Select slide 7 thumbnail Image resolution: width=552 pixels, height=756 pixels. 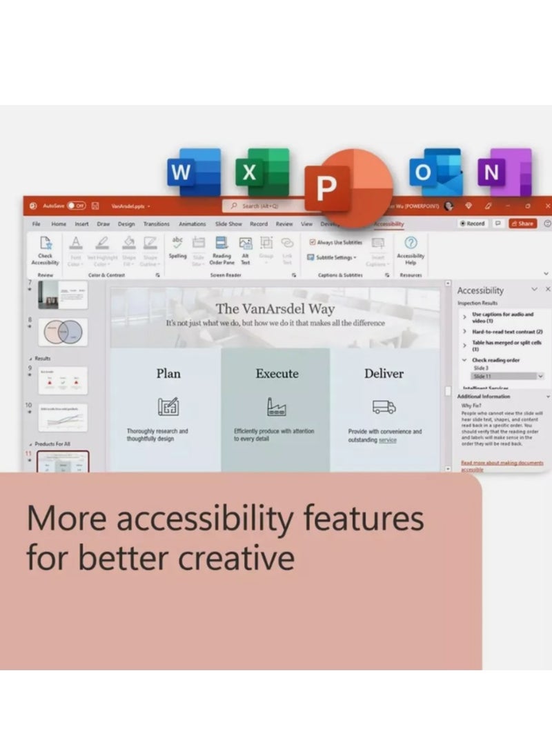[63, 295]
